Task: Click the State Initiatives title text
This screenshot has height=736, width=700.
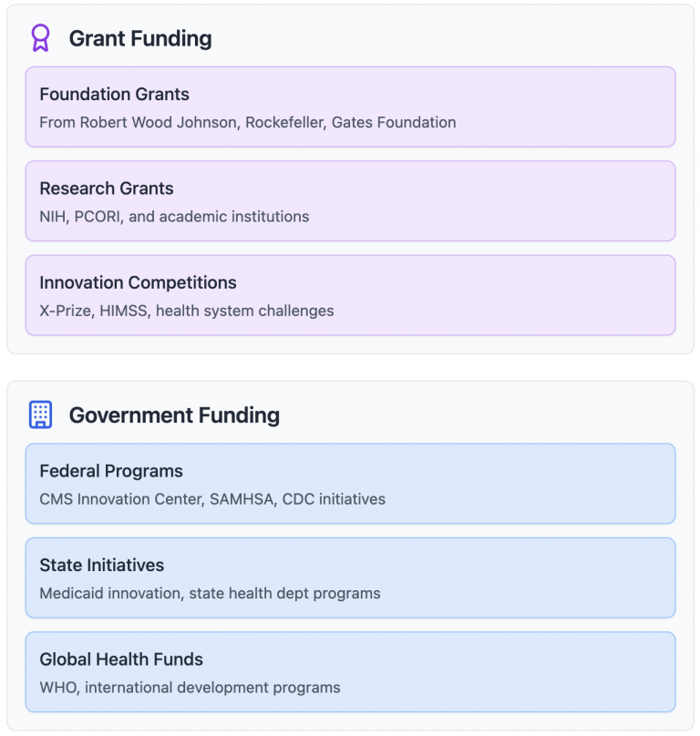Action: 102,566
